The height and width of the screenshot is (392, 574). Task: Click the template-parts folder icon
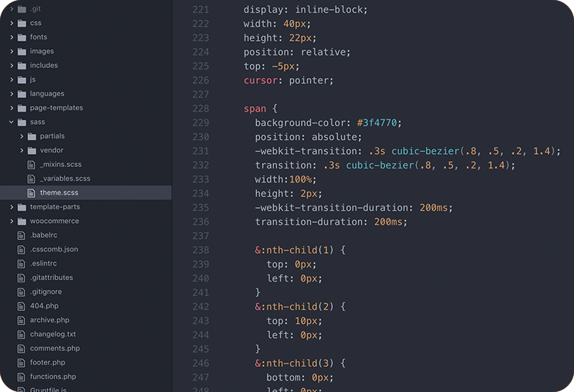(x=22, y=207)
